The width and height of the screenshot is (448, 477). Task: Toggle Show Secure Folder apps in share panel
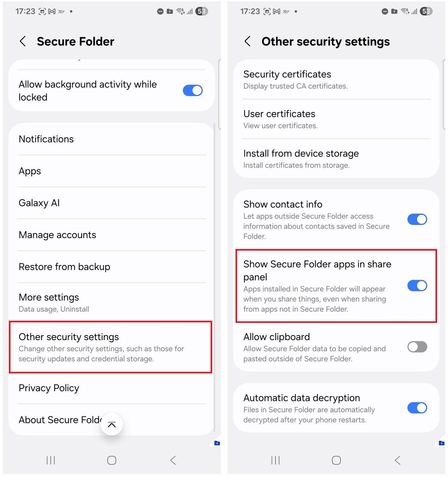tap(417, 286)
